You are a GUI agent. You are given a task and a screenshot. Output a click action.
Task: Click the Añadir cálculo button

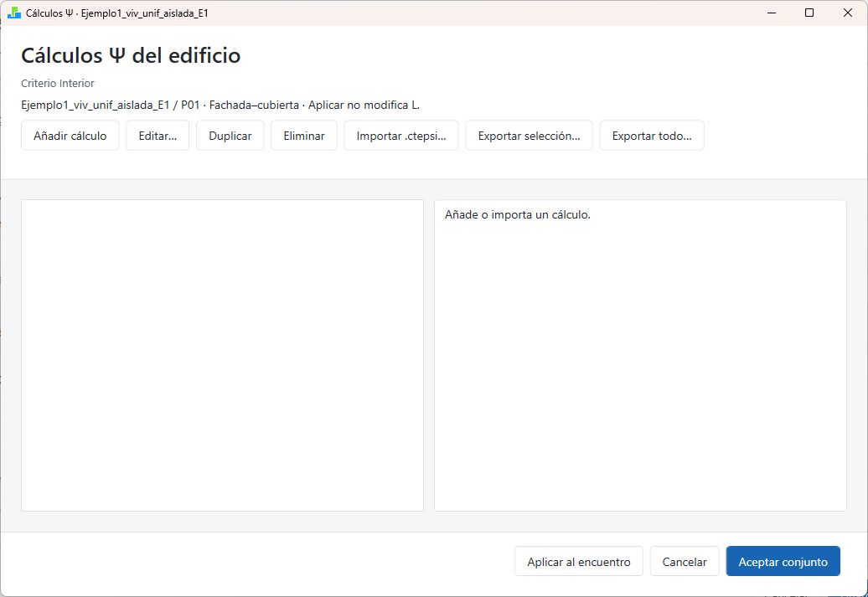point(70,136)
